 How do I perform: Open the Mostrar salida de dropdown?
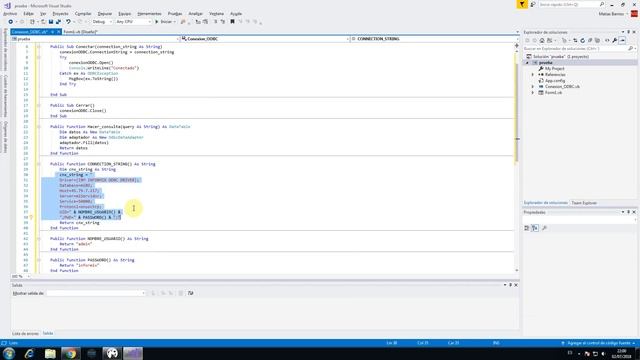(96, 293)
